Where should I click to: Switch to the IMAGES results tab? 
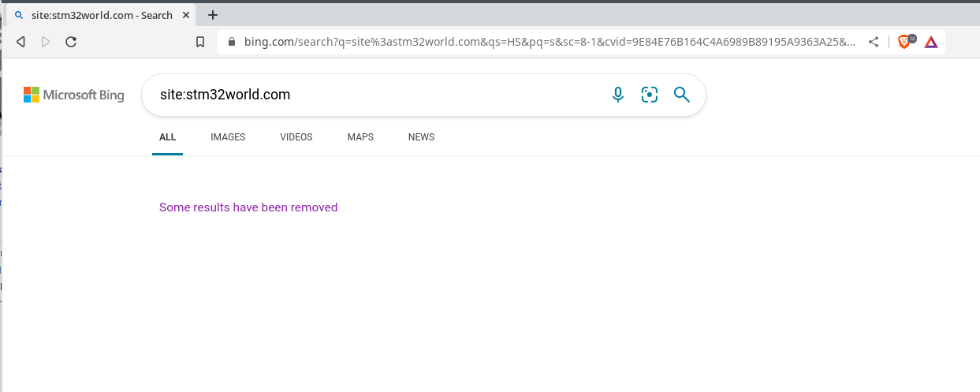point(228,137)
